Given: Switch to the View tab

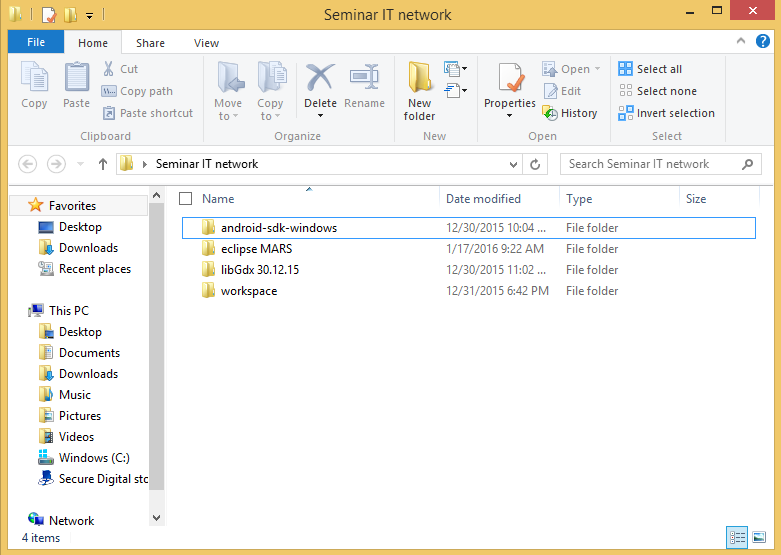Looking at the screenshot, I should click(206, 43).
